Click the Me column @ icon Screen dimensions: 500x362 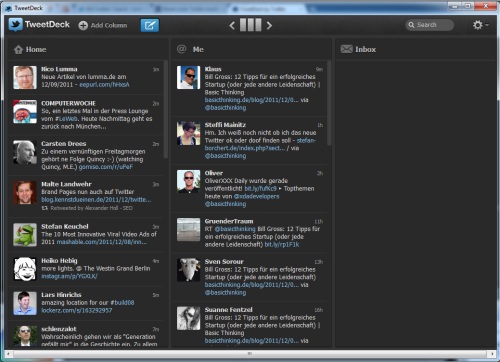point(182,49)
